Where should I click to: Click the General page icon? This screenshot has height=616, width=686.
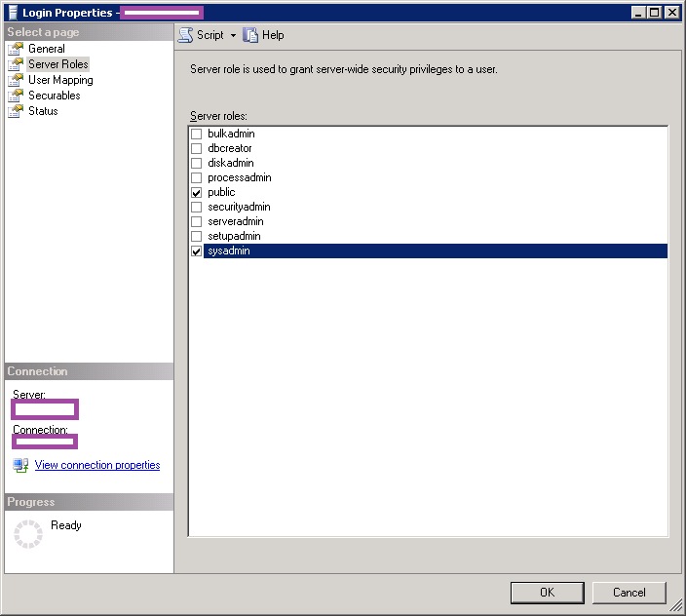pos(16,49)
